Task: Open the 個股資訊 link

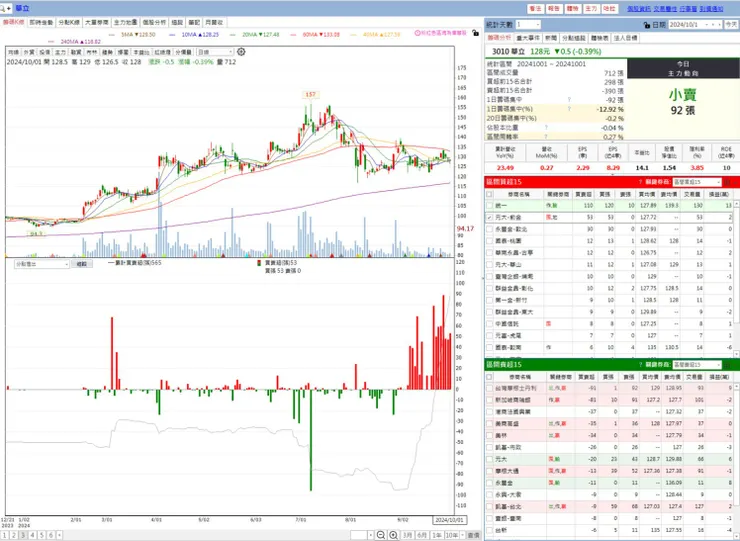Action: [x=639, y=8]
